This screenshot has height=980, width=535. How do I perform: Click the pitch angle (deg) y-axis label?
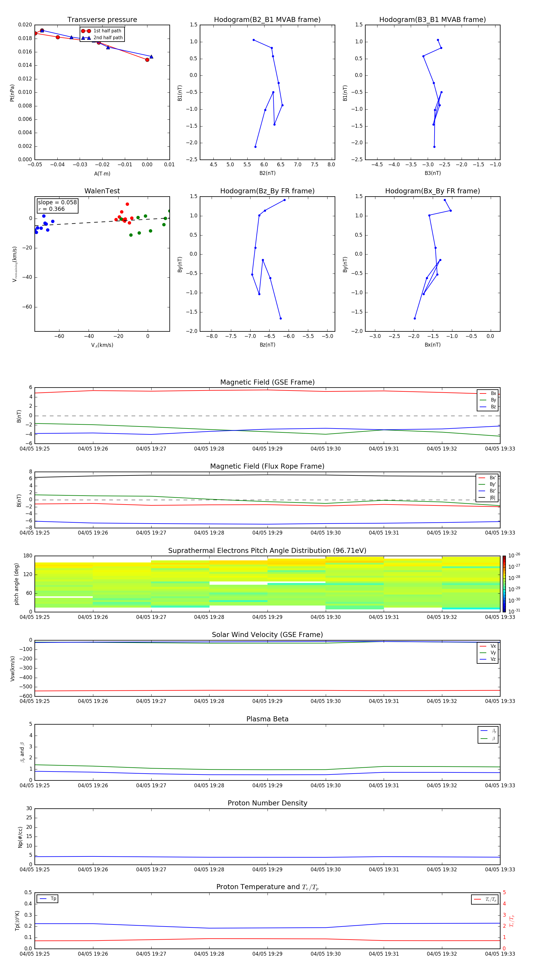(x=16, y=584)
